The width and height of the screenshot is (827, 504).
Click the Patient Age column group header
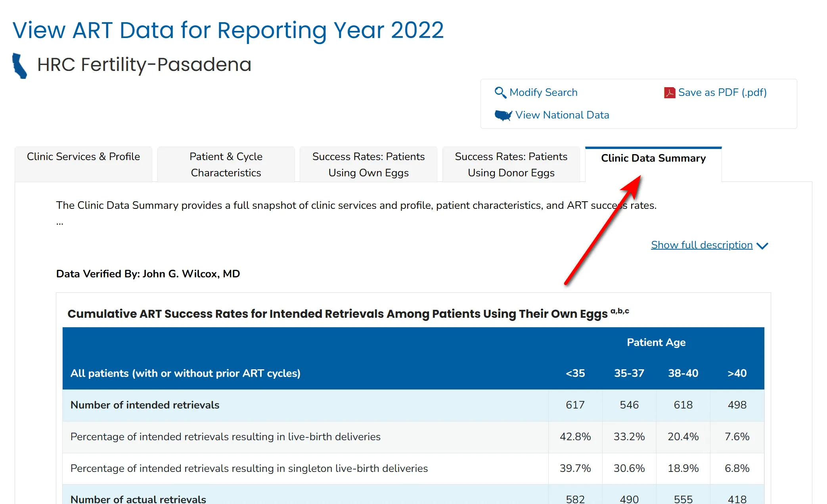(x=656, y=342)
